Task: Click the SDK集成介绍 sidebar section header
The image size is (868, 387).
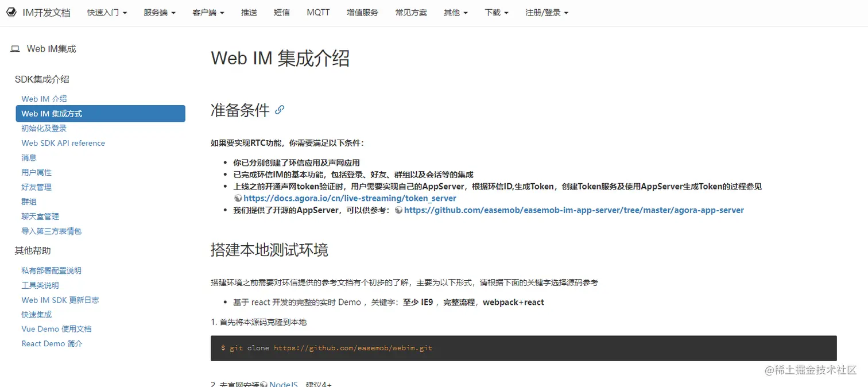Action: coord(42,79)
